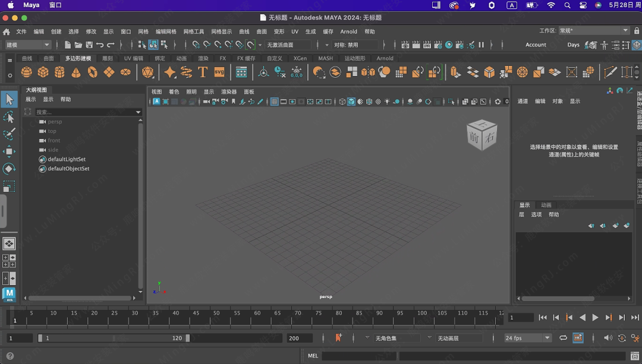
Task: Click the SVG import shelf icon
Action: (219, 72)
